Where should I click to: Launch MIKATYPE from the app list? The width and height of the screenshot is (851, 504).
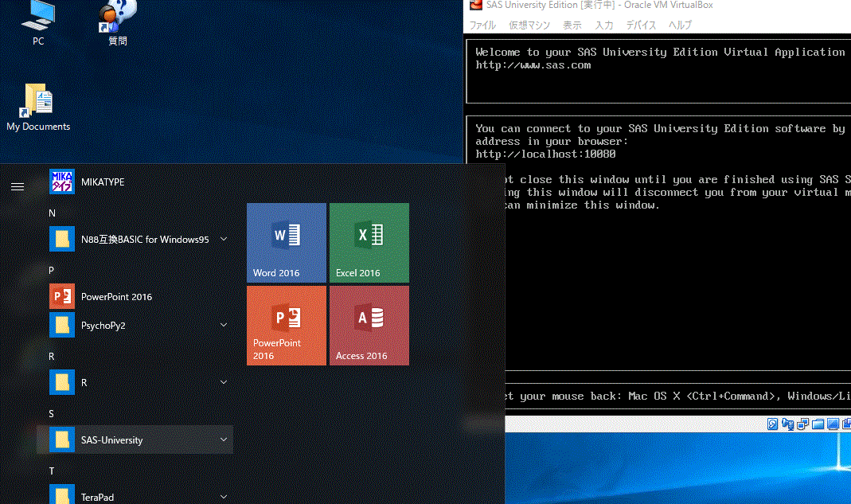[x=135, y=182]
